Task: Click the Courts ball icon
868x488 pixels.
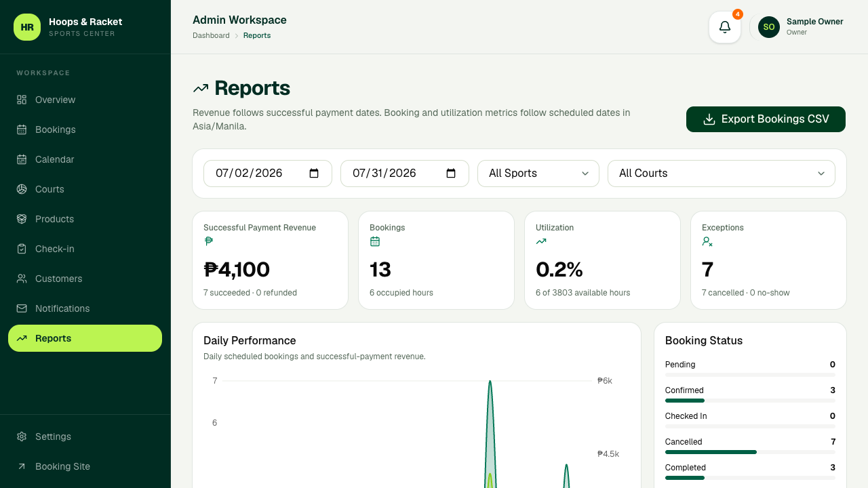Action: click(x=22, y=189)
